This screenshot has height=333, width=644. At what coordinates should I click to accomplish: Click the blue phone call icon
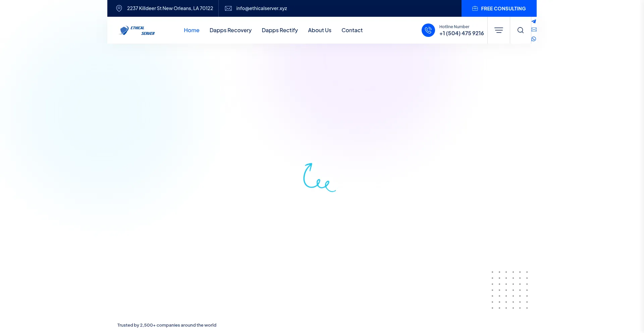click(428, 30)
